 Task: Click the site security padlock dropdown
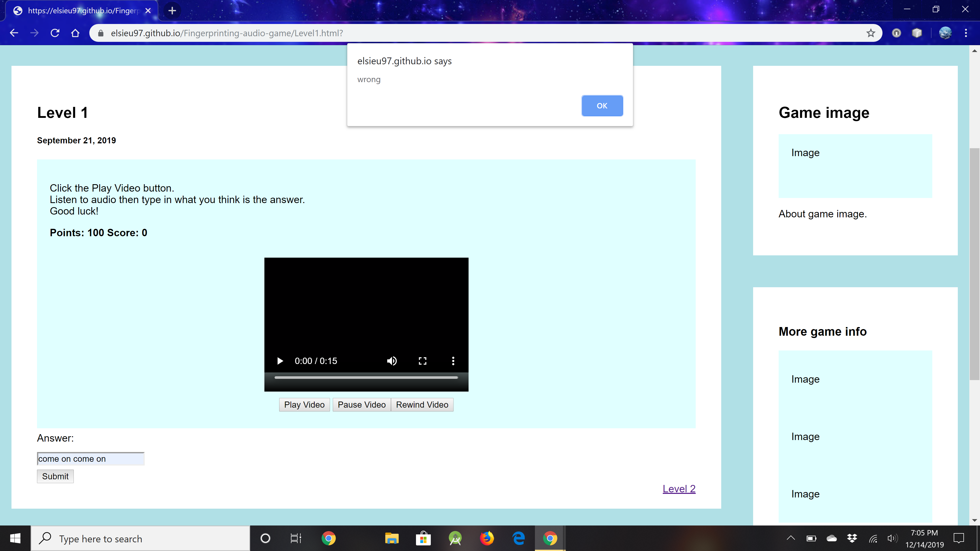click(x=101, y=33)
